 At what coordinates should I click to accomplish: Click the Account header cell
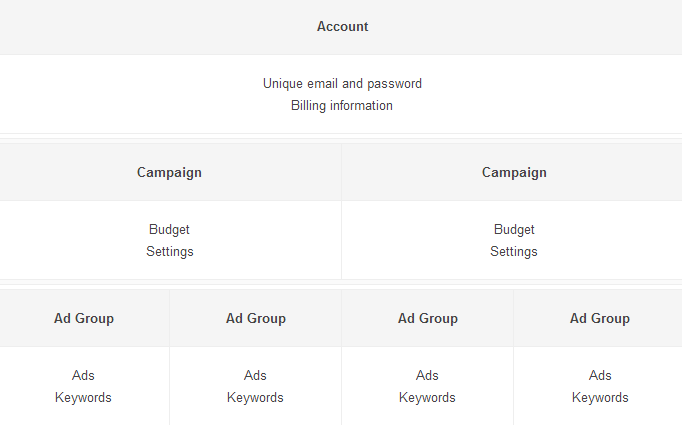[x=342, y=27]
